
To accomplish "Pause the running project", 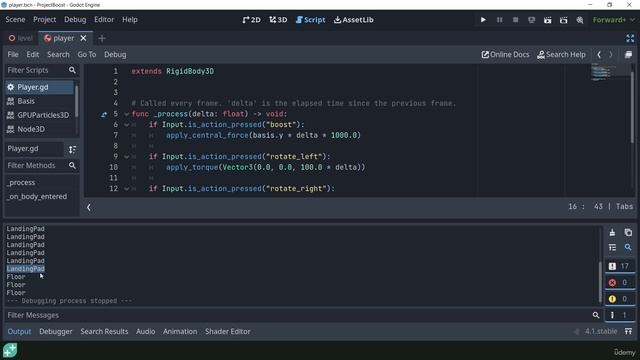I will click(499, 20).
